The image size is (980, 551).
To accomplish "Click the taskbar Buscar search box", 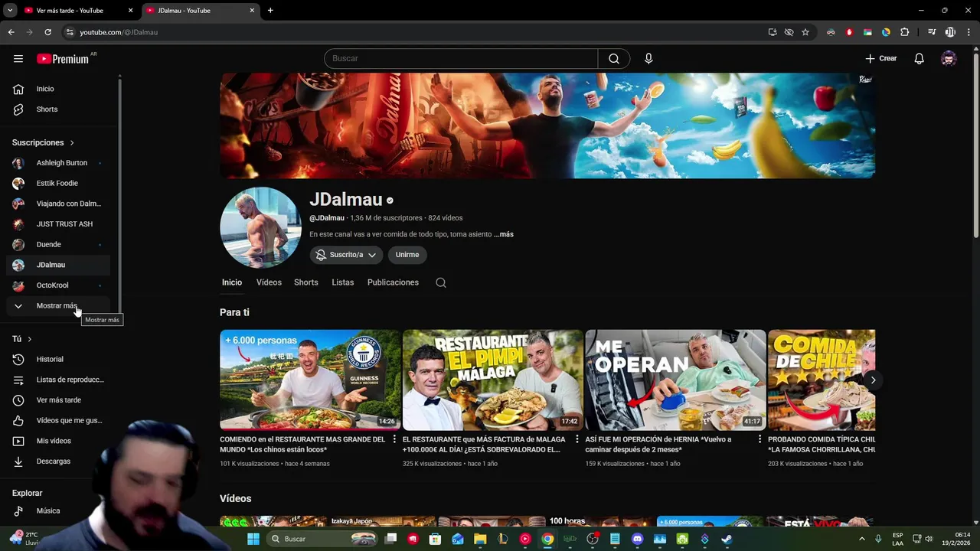I will click(322, 539).
